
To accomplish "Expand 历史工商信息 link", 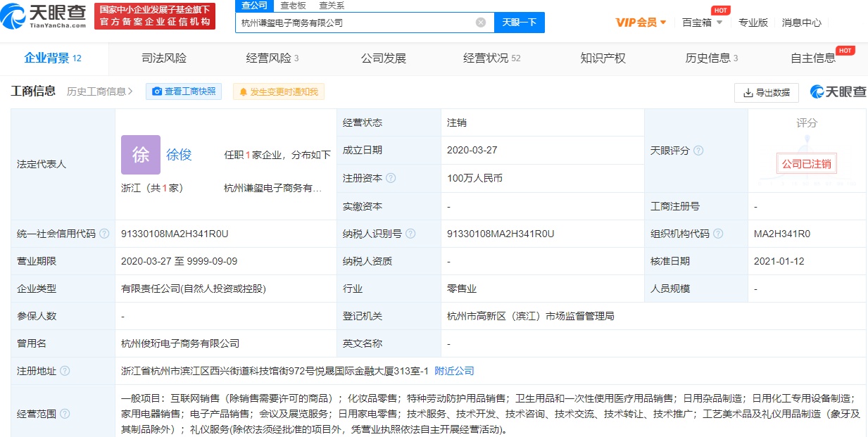I will [x=99, y=91].
